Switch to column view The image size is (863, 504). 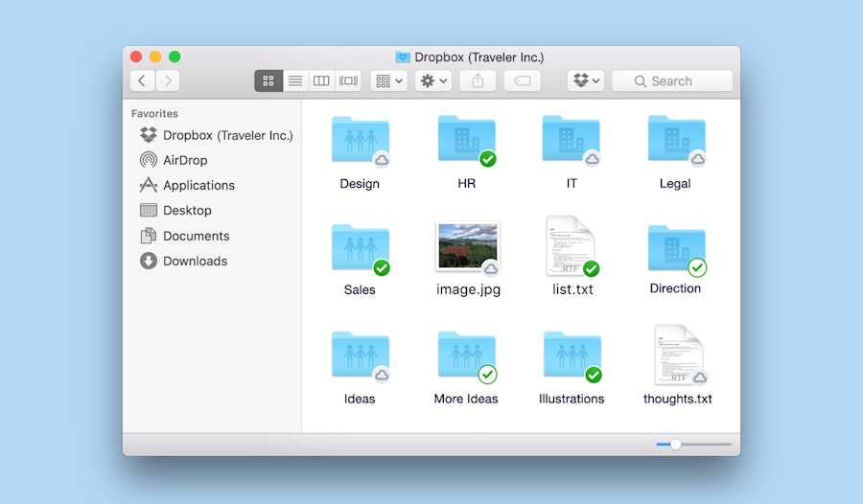[321, 80]
